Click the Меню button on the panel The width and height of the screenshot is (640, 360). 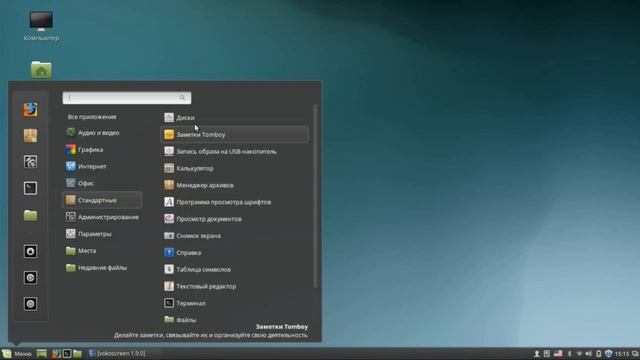click(x=17, y=353)
